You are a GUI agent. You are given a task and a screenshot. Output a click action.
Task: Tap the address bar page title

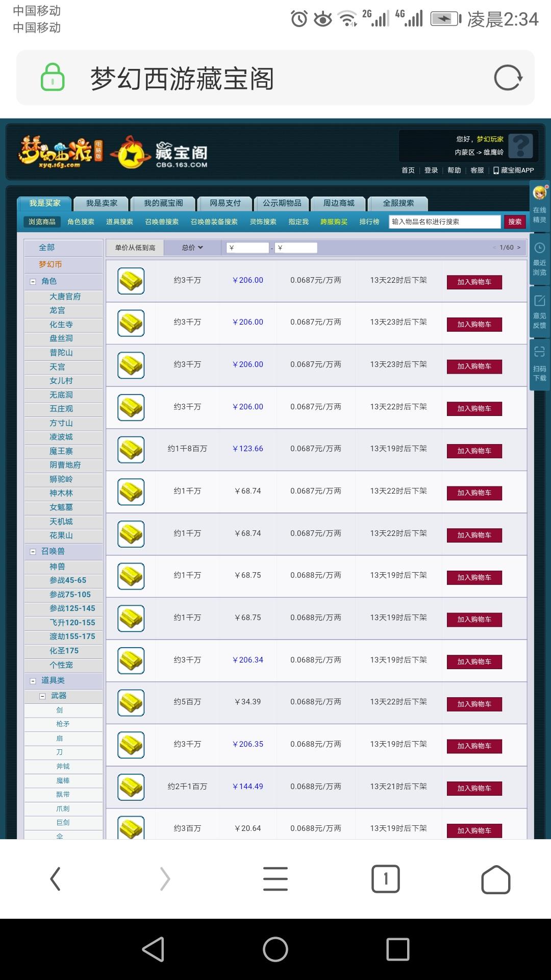pyautogui.click(x=182, y=79)
